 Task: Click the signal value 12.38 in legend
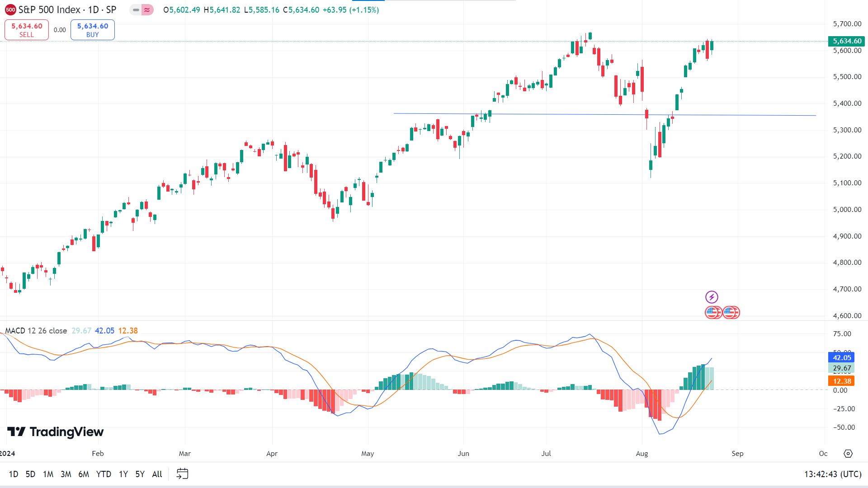click(x=128, y=331)
